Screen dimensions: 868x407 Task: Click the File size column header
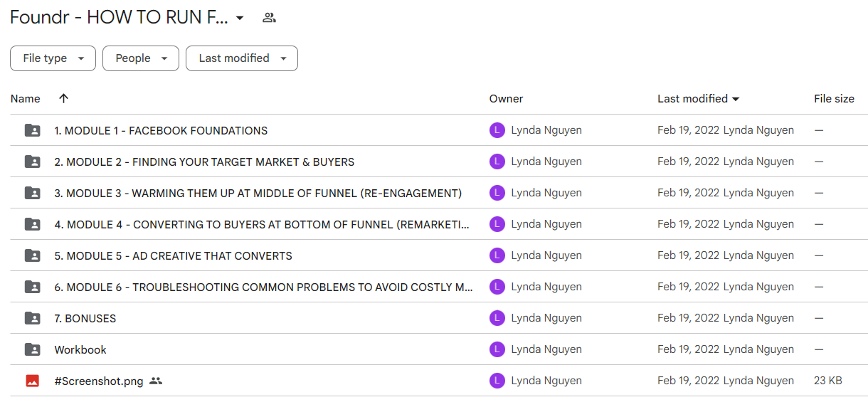coord(834,99)
